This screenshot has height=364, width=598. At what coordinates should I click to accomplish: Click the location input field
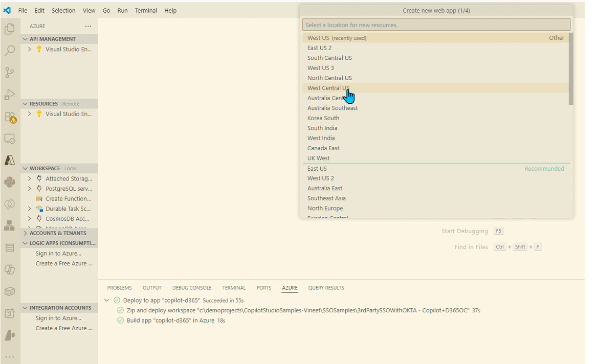point(436,24)
